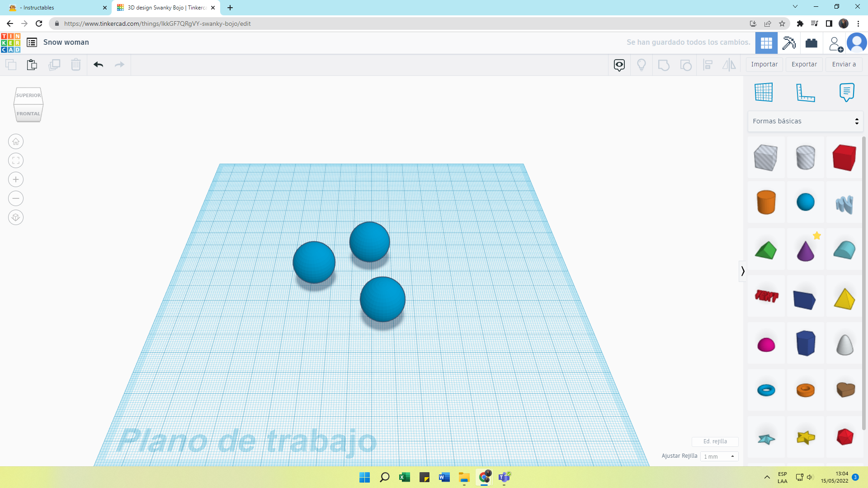Select the blue sphere shape in panel

click(805, 202)
